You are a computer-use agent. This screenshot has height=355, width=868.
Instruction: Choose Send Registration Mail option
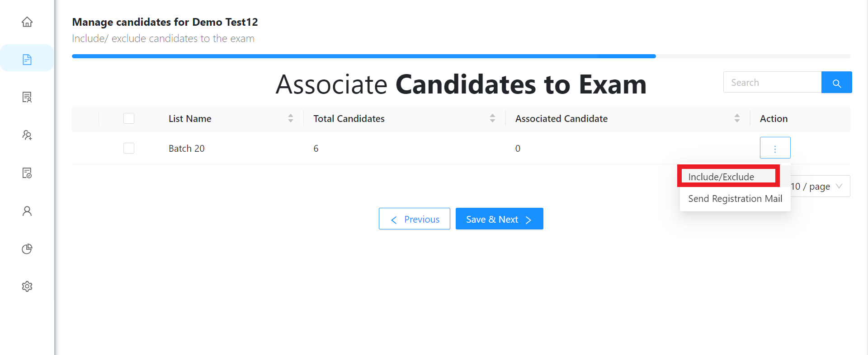pos(735,199)
